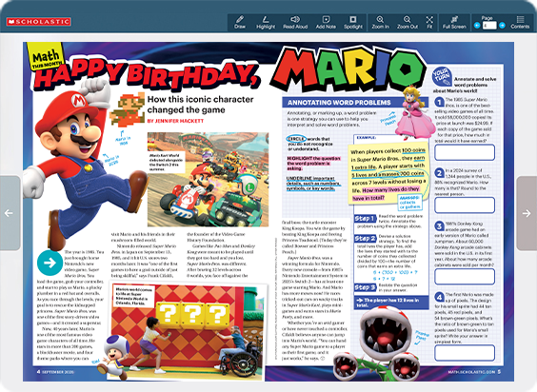
Task: Flip to next page using side arrow
Action: (527, 213)
